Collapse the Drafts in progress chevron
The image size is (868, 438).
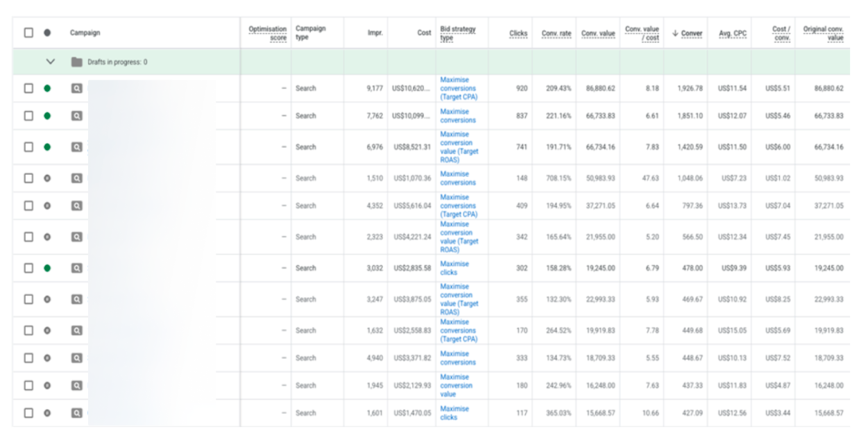pos(50,62)
